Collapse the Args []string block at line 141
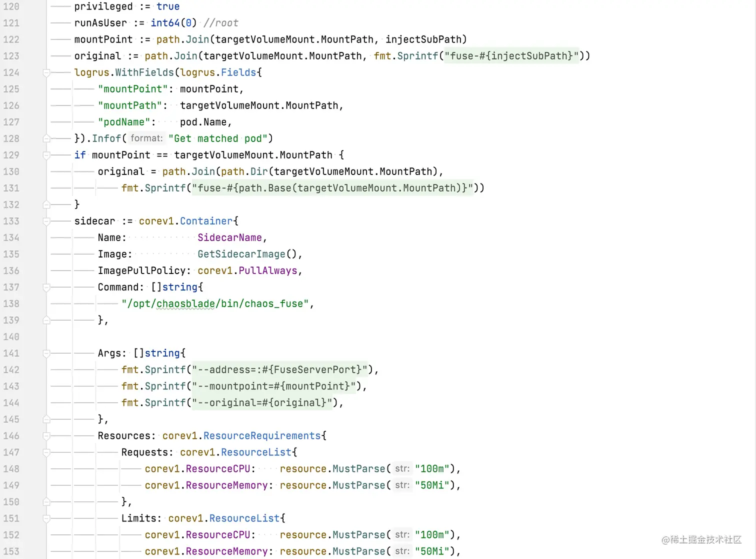 tap(46, 353)
